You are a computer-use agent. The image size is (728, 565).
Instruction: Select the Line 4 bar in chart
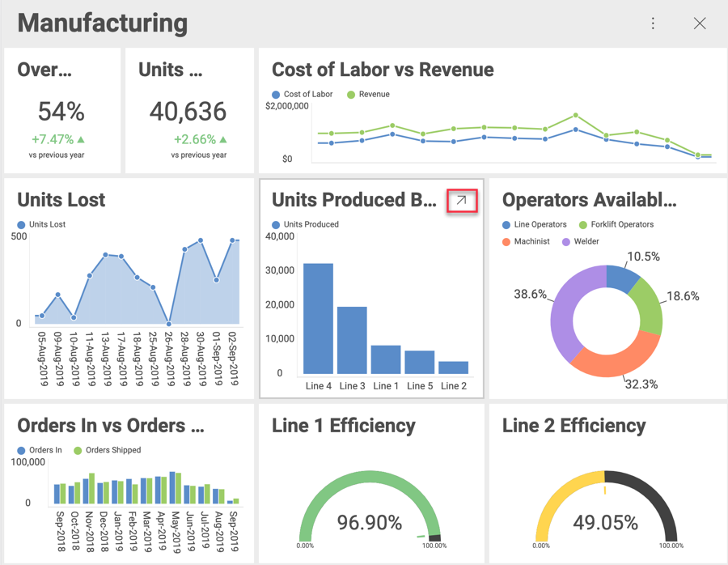click(x=318, y=318)
